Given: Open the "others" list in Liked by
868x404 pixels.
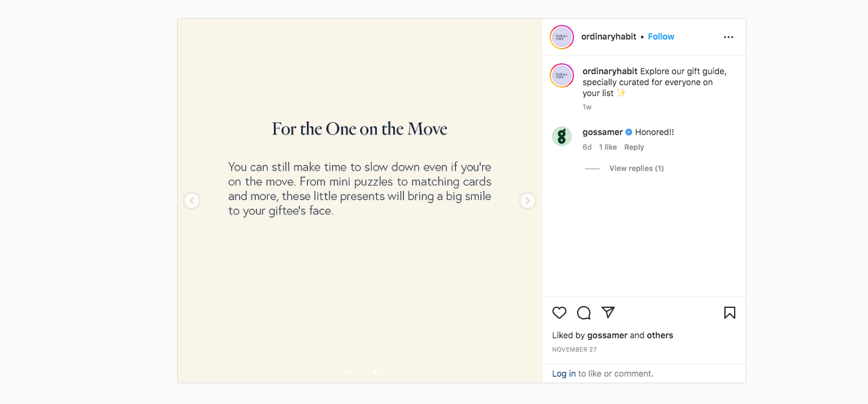Looking at the screenshot, I should 660,335.
